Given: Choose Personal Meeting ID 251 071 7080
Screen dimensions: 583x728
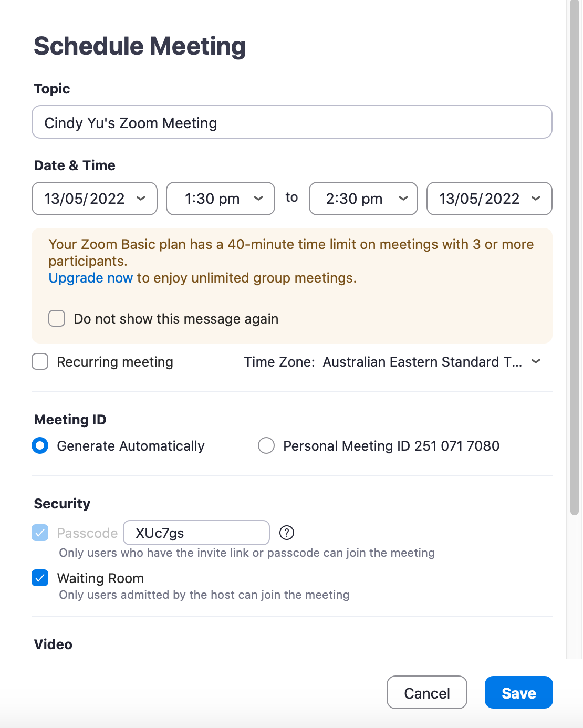Looking at the screenshot, I should pyautogui.click(x=266, y=445).
